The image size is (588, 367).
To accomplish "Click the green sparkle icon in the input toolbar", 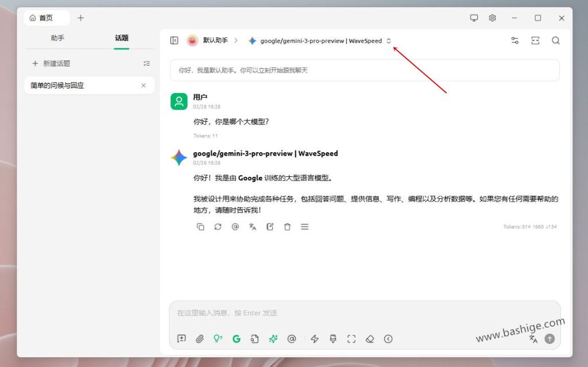I will [x=273, y=339].
